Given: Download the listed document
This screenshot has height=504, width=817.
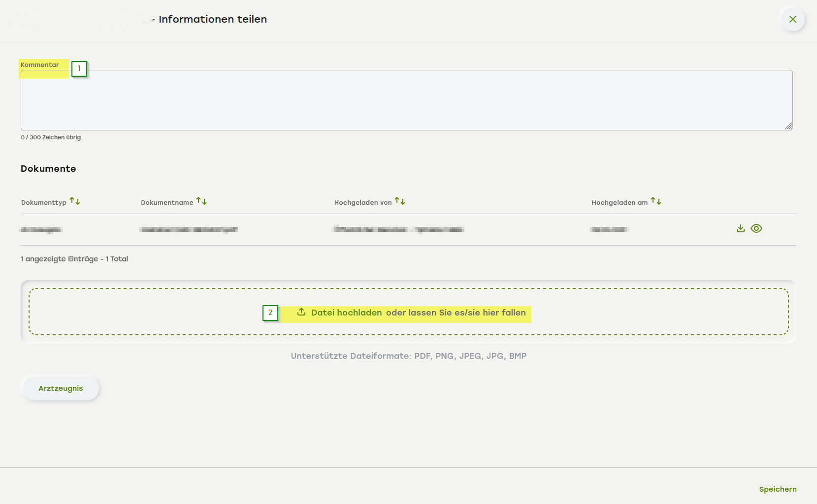Looking at the screenshot, I should click(740, 228).
